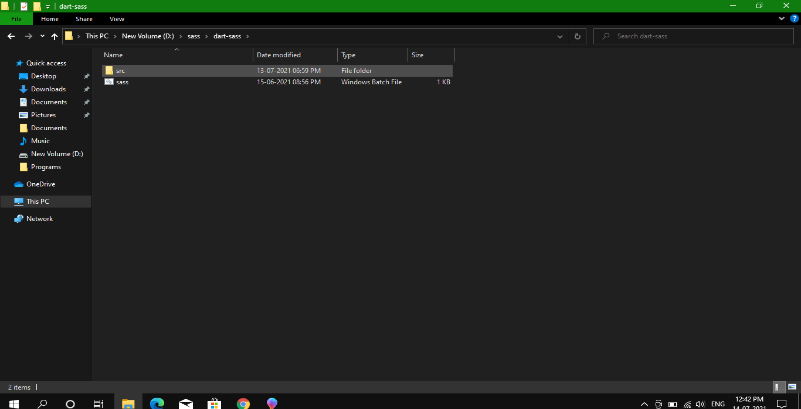The height and width of the screenshot is (409, 801).
Task: Click the 13-07-2021 date of src
Action: (x=289, y=70)
